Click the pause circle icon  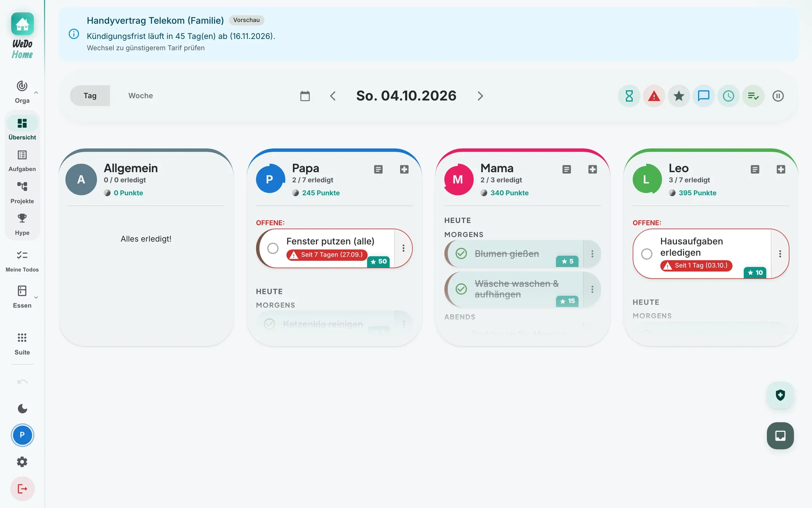click(x=778, y=96)
